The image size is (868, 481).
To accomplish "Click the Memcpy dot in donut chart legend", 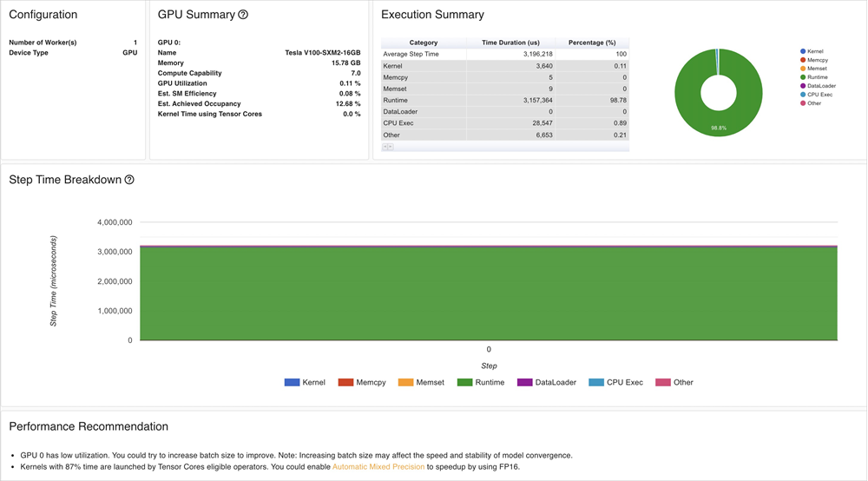I will click(803, 60).
